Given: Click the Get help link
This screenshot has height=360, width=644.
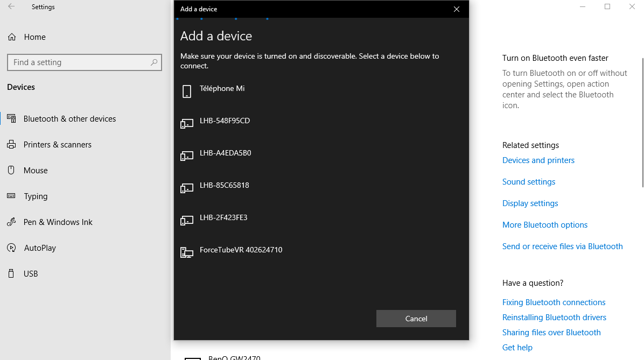Looking at the screenshot, I should [x=517, y=348].
